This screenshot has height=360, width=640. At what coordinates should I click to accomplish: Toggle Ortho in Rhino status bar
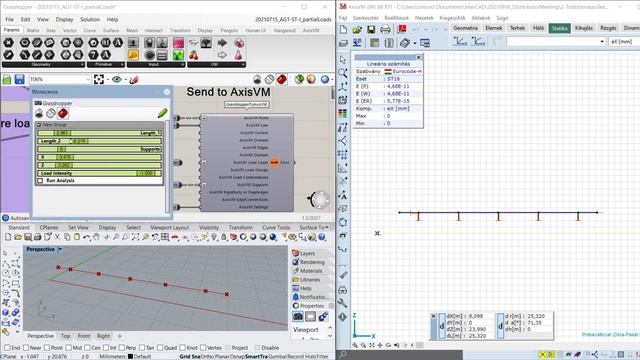(x=207, y=356)
